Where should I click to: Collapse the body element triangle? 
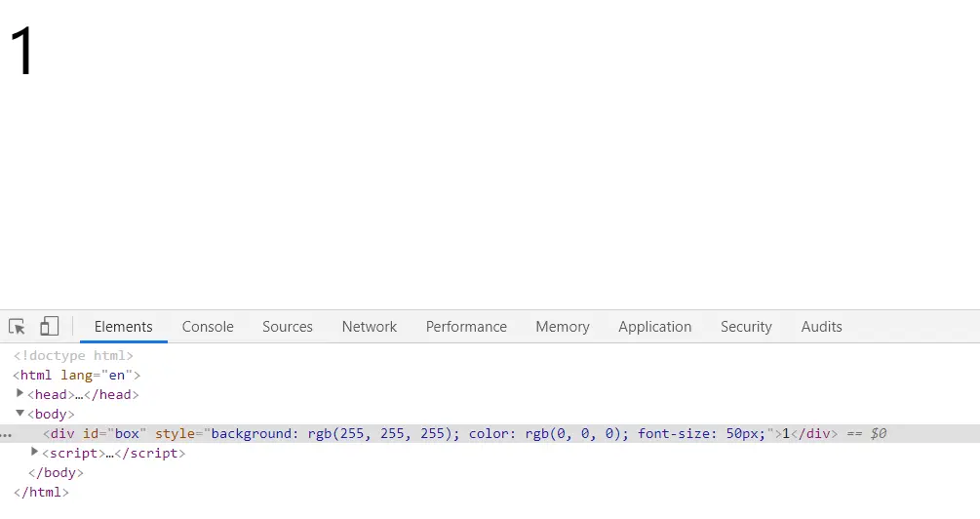tap(20, 413)
